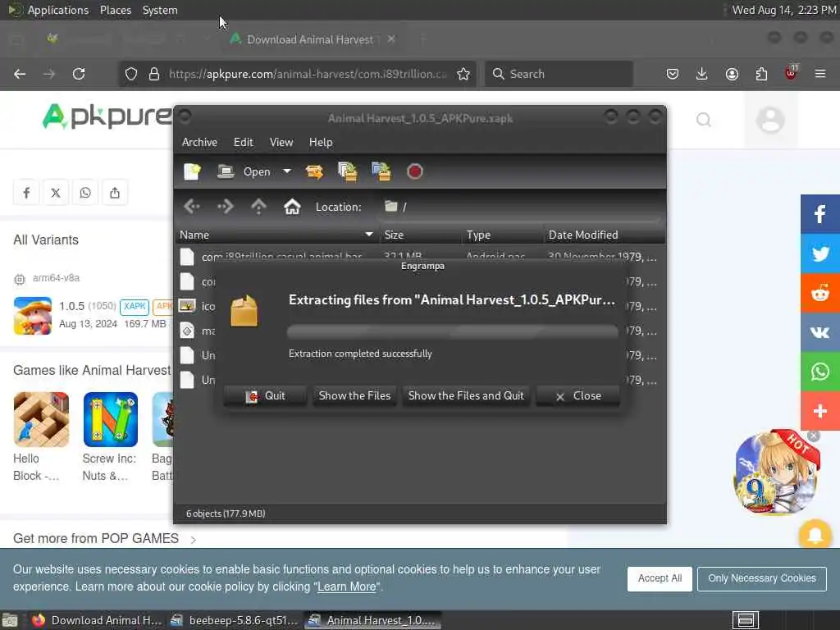This screenshot has width=840, height=630.
Task: Click site security padlock icon
Action: click(x=154, y=74)
